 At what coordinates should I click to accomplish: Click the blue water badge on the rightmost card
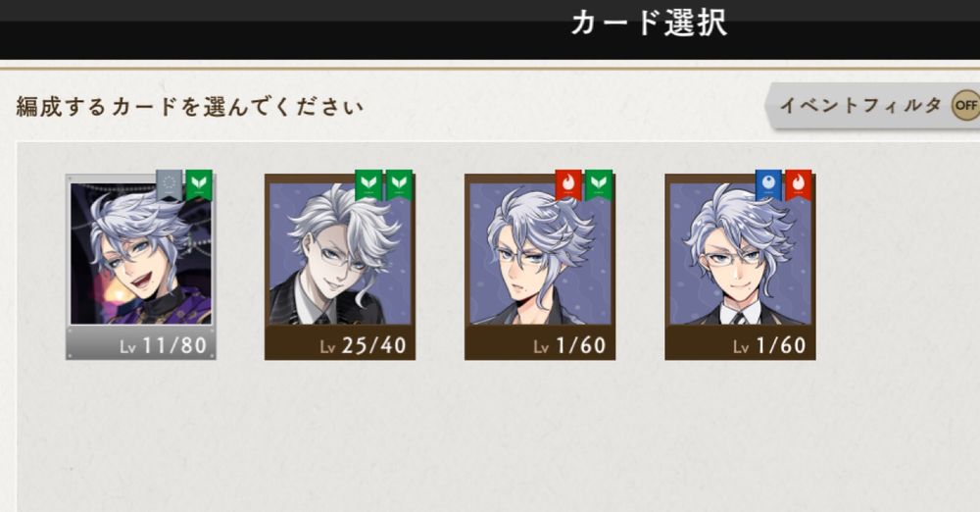[768, 185]
